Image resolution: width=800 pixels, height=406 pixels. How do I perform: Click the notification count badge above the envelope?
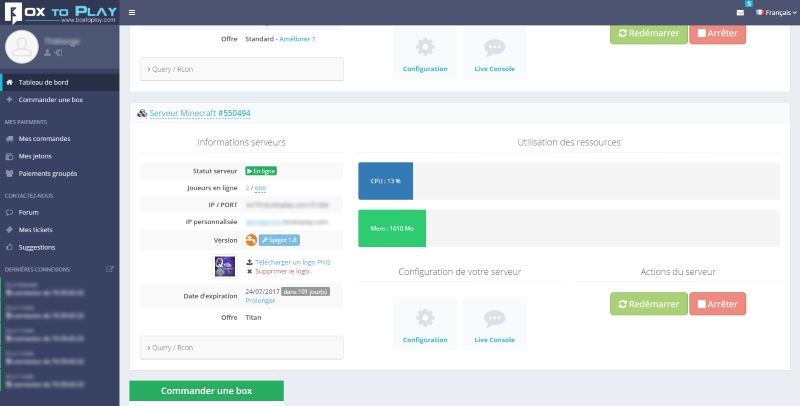748,4
